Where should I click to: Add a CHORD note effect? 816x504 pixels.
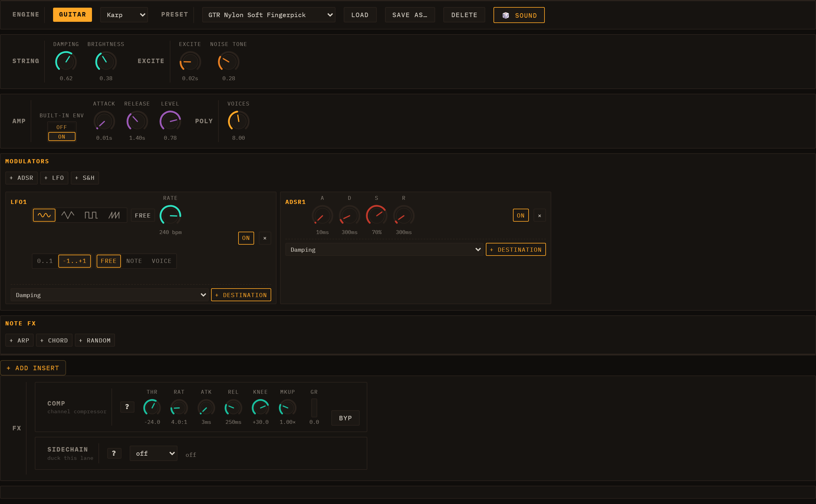point(54,340)
